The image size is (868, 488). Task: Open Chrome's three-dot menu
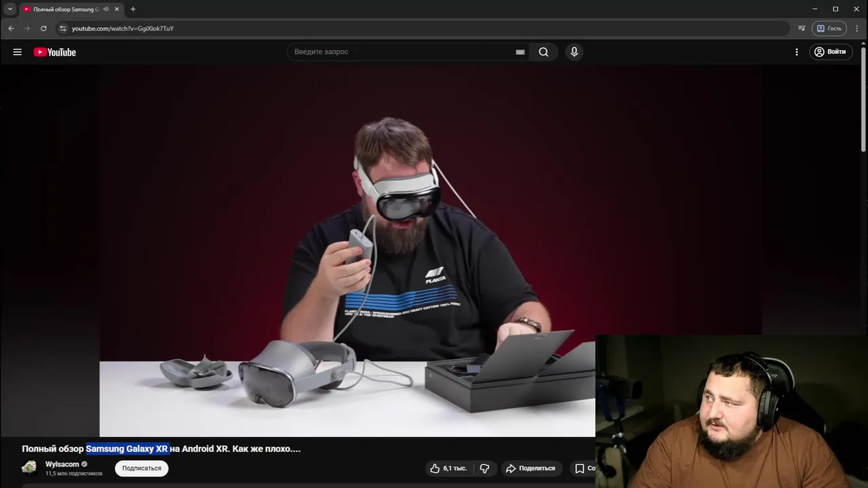tap(858, 28)
